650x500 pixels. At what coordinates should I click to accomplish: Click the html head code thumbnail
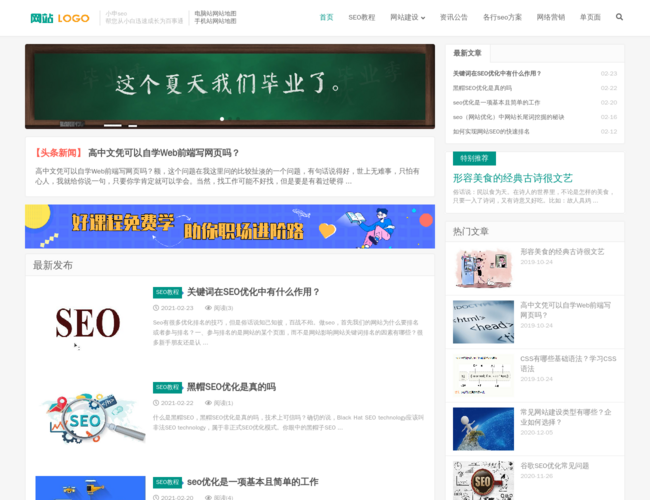(x=483, y=322)
